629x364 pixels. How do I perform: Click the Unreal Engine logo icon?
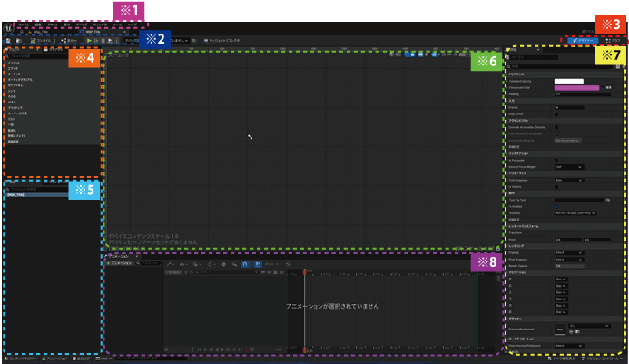tap(8, 29)
